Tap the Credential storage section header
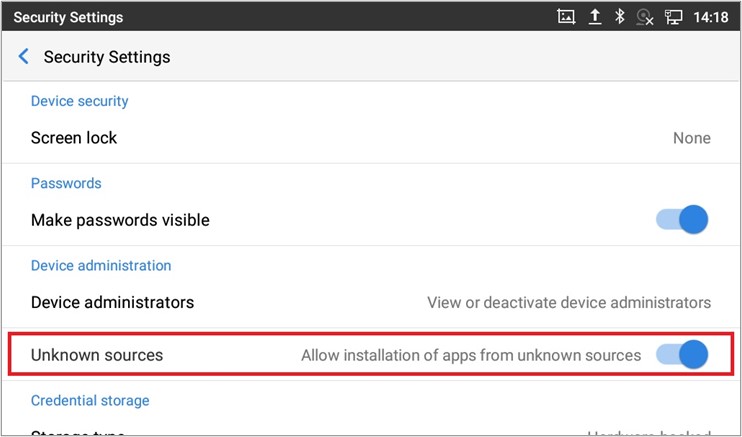The height and width of the screenshot is (437, 742). pos(90,400)
